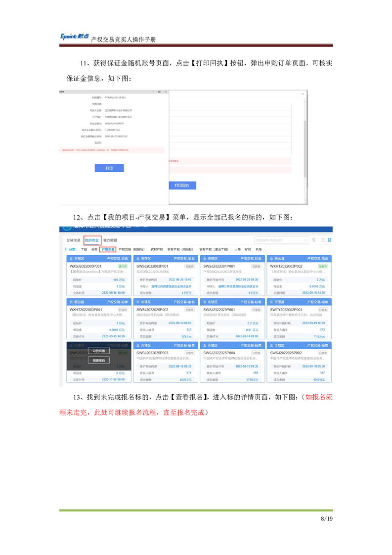Open the 我的项目 tab
The height and width of the screenshot is (555, 392).
coord(91,240)
